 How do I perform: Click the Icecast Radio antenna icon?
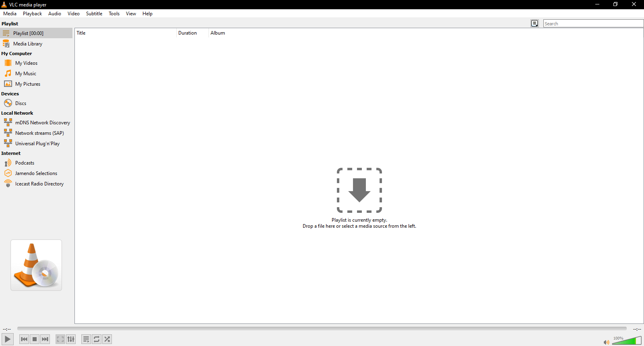pos(8,183)
